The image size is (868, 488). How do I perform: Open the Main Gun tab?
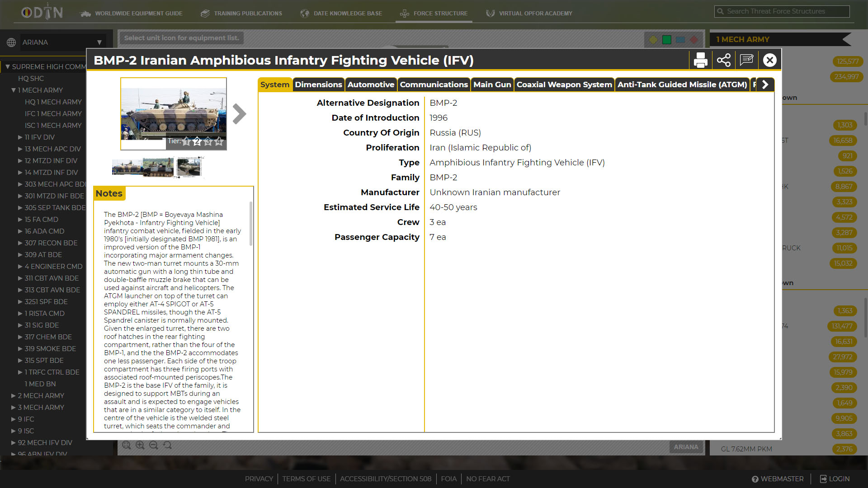(x=492, y=84)
